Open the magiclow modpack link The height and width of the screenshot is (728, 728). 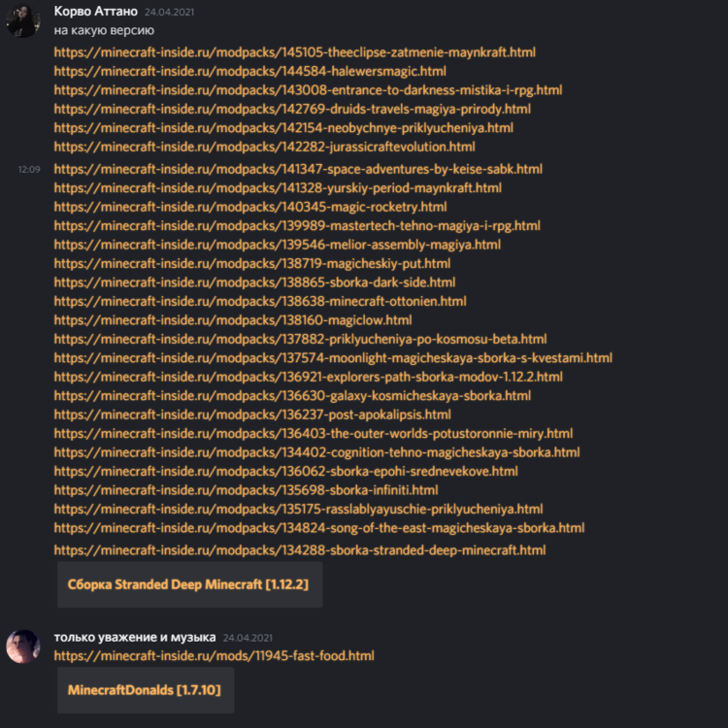coord(233,320)
